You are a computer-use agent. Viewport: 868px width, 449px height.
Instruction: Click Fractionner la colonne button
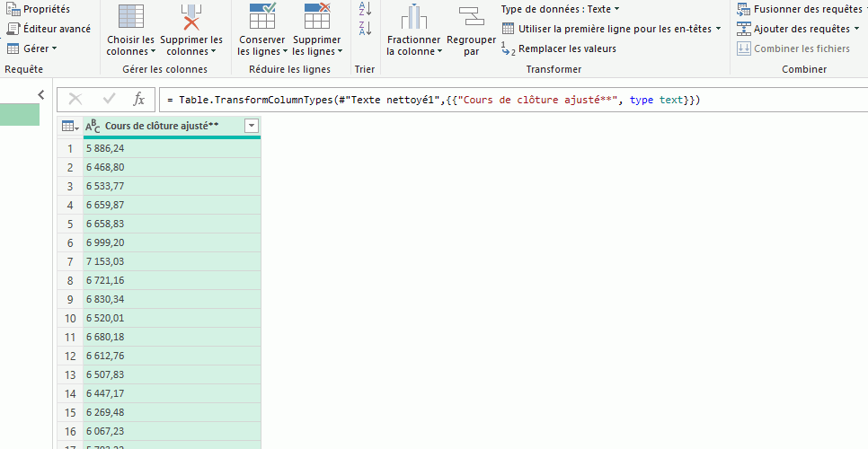[x=413, y=31]
